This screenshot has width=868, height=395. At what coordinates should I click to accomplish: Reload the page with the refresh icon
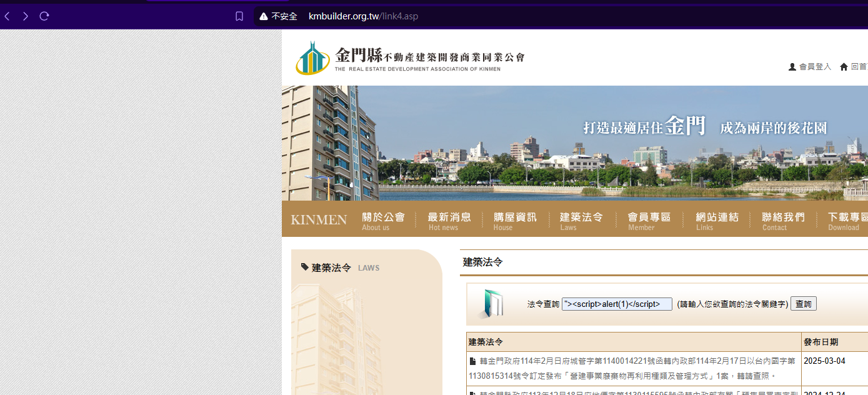point(44,16)
